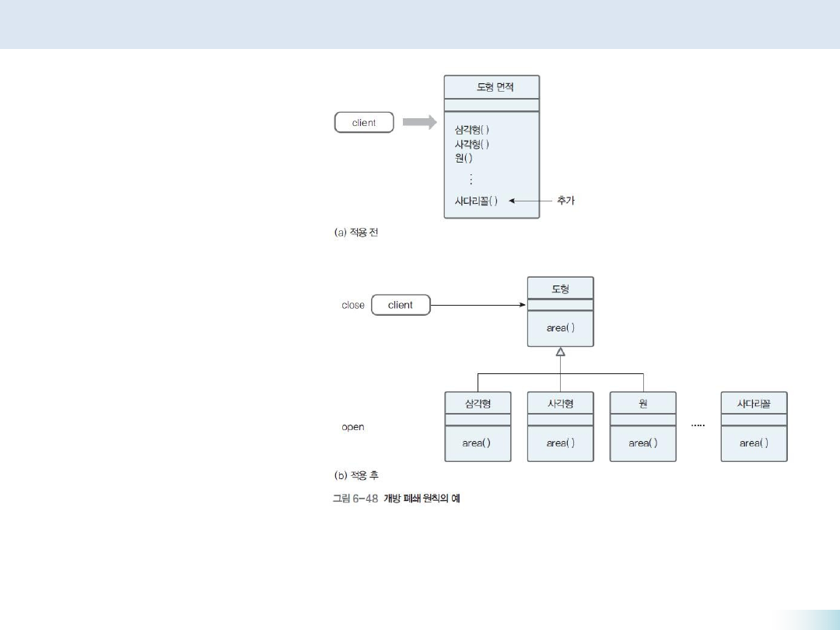Click the 삼각형() method in 도형 면적 class
Image resolution: width=840 pixels, height=630 pixels.
click(x=472, y=130)
